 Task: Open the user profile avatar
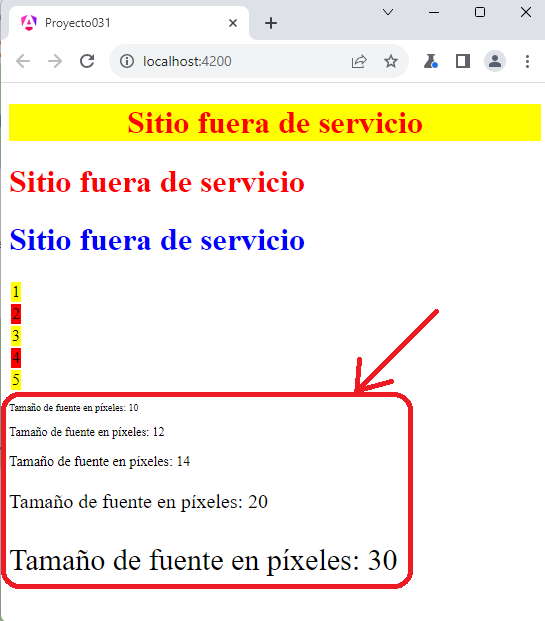point(495,61)
